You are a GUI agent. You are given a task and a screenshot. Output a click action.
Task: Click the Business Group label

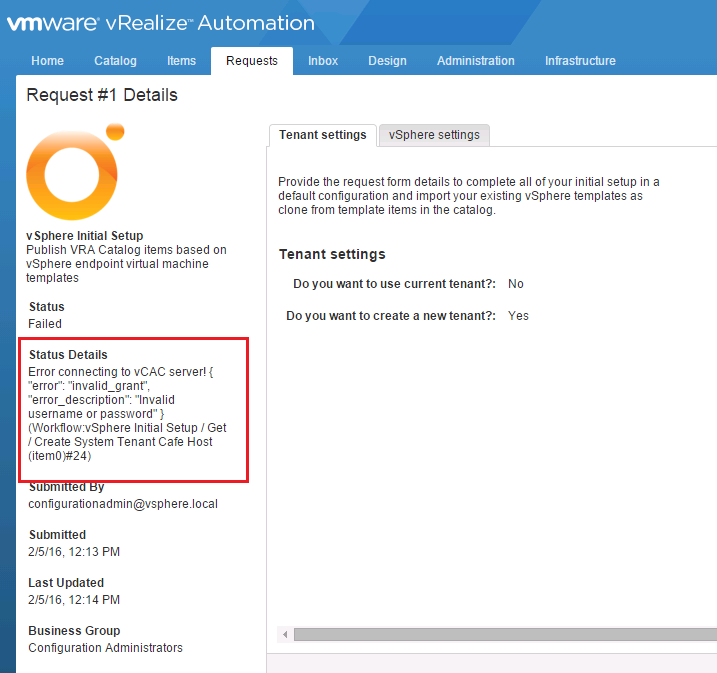(74, 631)
